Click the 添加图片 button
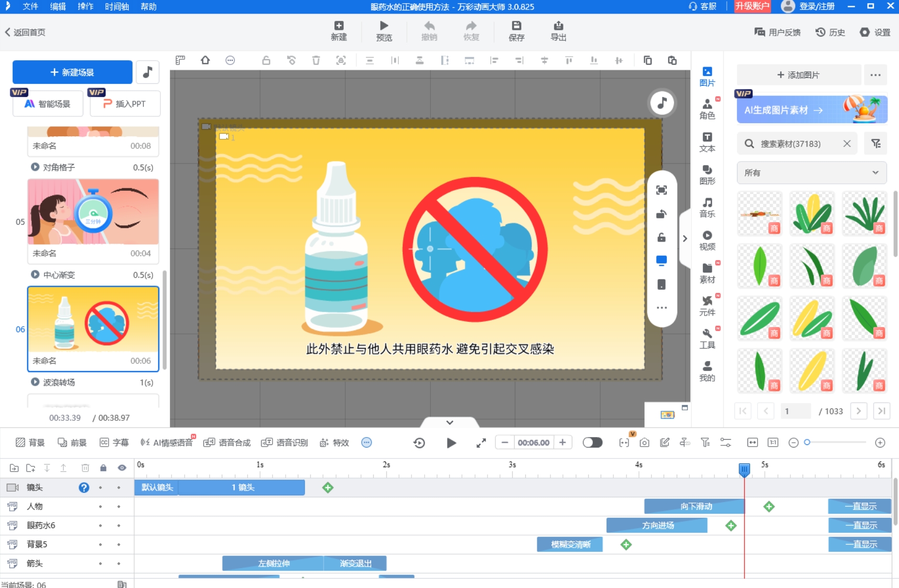The height and width of the screenshot is (588, 899). [797, 74]
